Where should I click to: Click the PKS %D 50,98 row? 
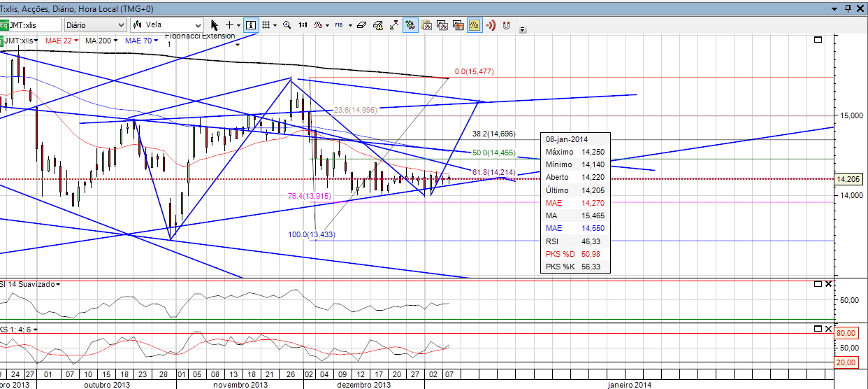click(x=575, y=254)
